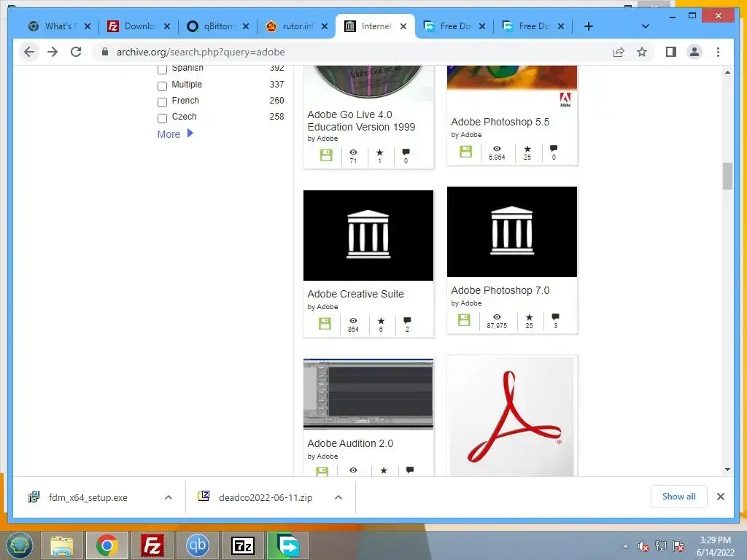The image size is (747, 560).
Task: Click the reviews icon on Adobe Creative Suite
Action: 407,321
